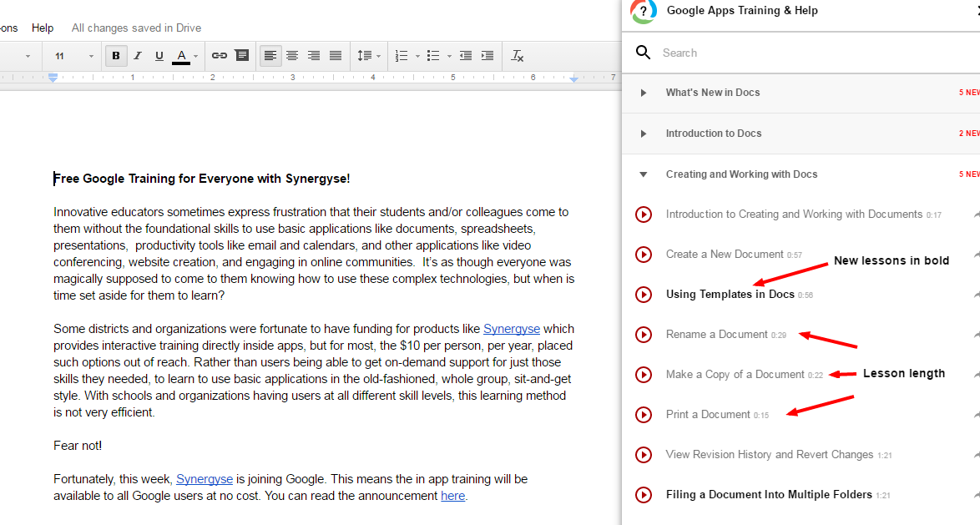Play View Revision History lesson
The width and height of the screenshot is (980, 525).
click(x=643, y=454)
